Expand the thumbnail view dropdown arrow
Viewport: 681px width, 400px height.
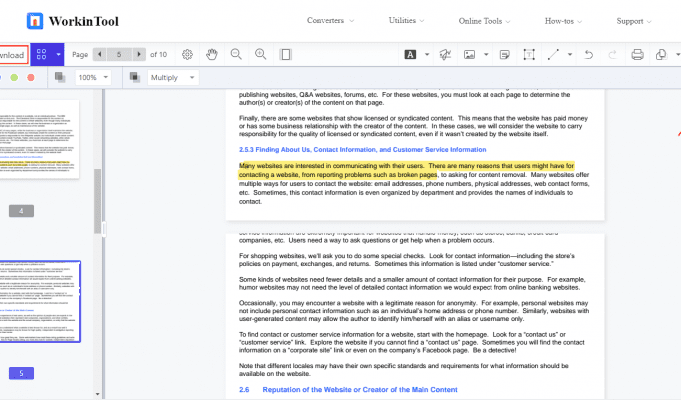coord(58,54)
